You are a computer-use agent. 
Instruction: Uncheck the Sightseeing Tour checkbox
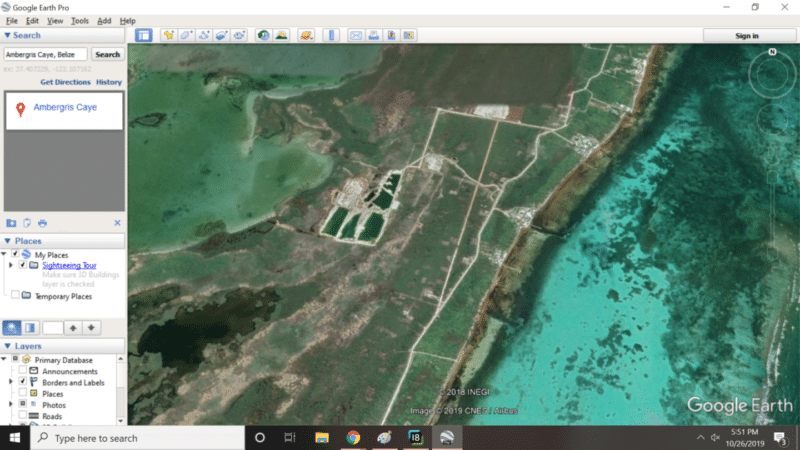coord(22,265)
